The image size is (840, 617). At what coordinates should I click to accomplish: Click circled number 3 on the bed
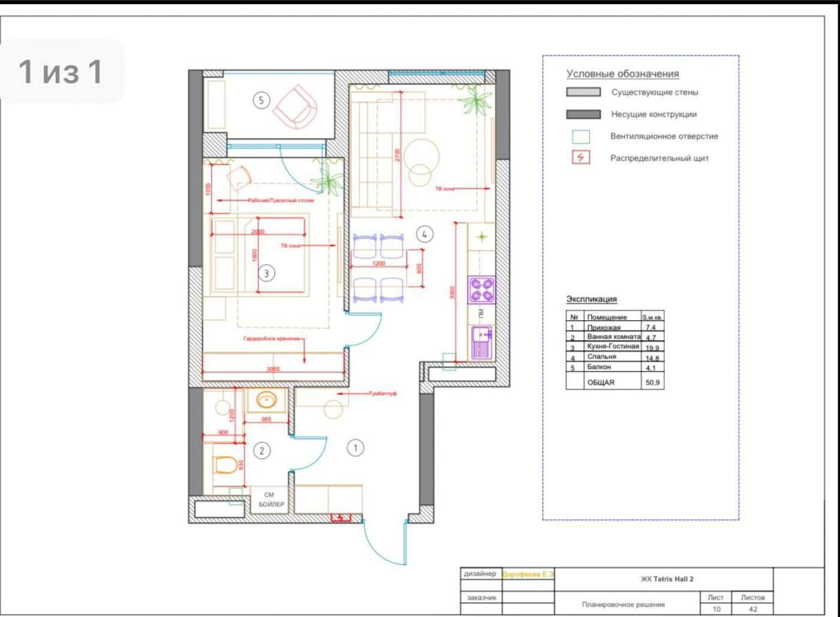coord(266,273)
